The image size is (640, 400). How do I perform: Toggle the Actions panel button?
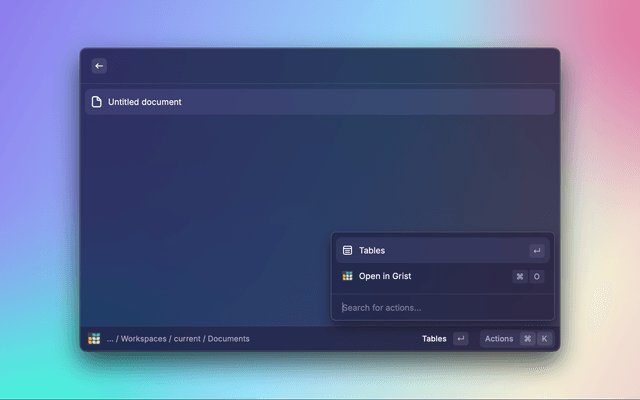click(x=499, y=339)
